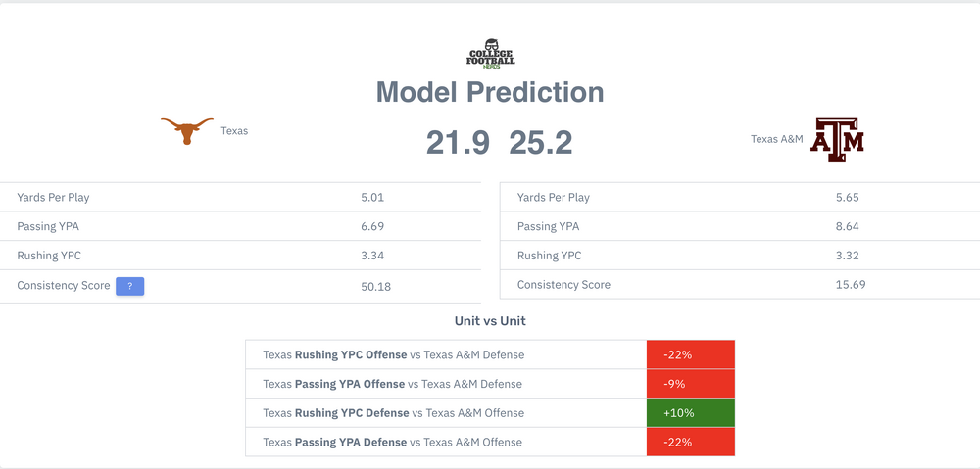Open the Consistency Score help tooltip
This screenshot has width=980, height=469.
tap(130, 286)
